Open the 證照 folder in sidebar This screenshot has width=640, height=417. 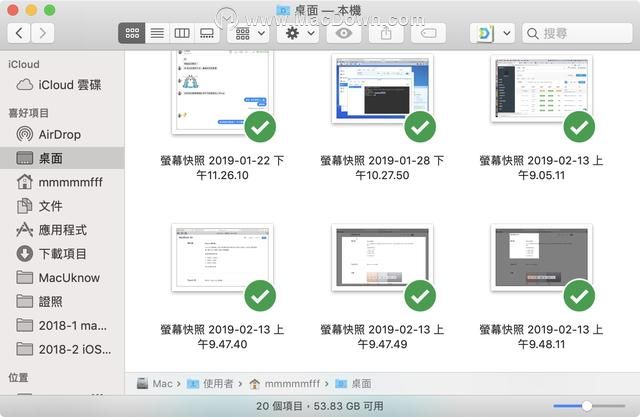pyautogui.click(x=62, y=302)
